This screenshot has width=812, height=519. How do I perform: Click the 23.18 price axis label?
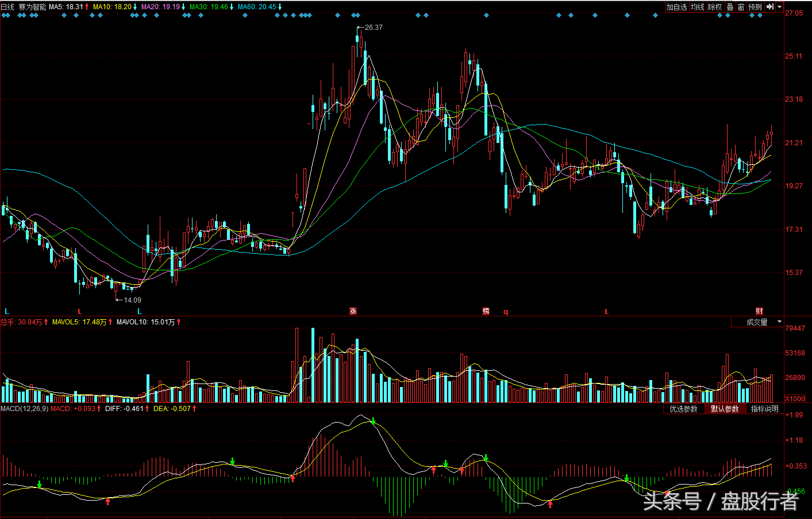coord(794,99)
